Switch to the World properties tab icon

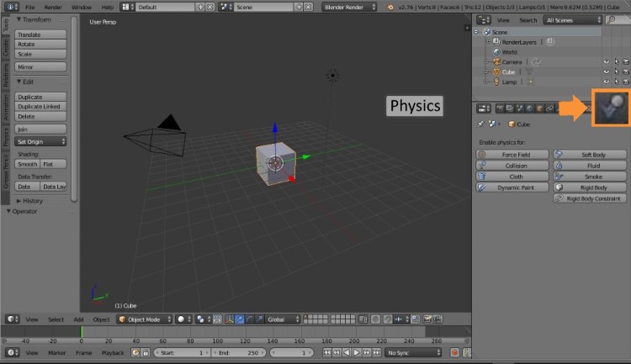(x=529, y=108)
